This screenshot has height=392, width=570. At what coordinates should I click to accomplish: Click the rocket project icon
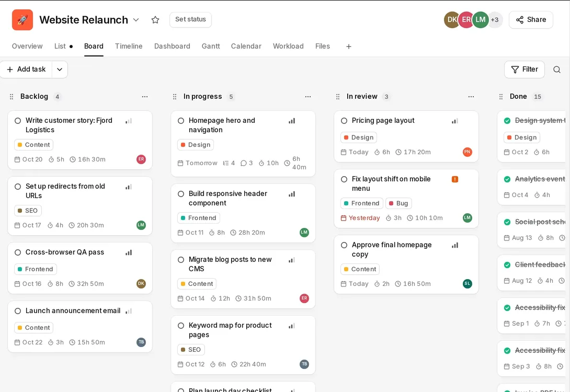[x=22, y=20]
